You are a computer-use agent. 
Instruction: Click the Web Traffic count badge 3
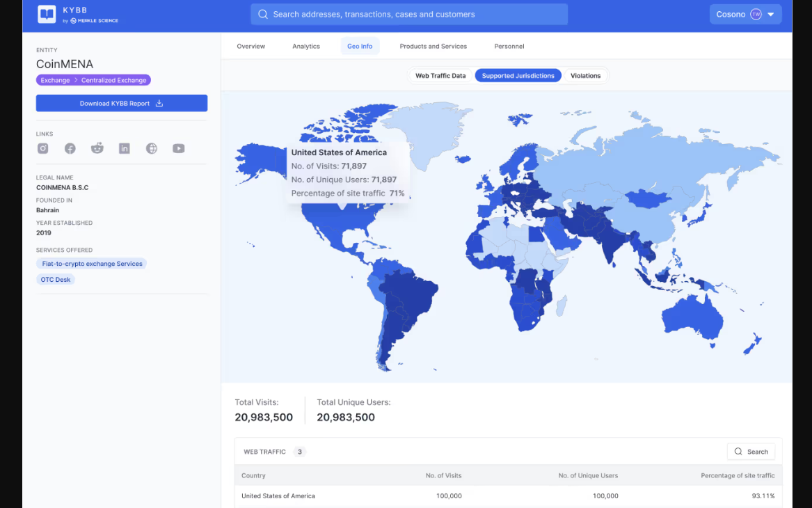coord(299,452)
